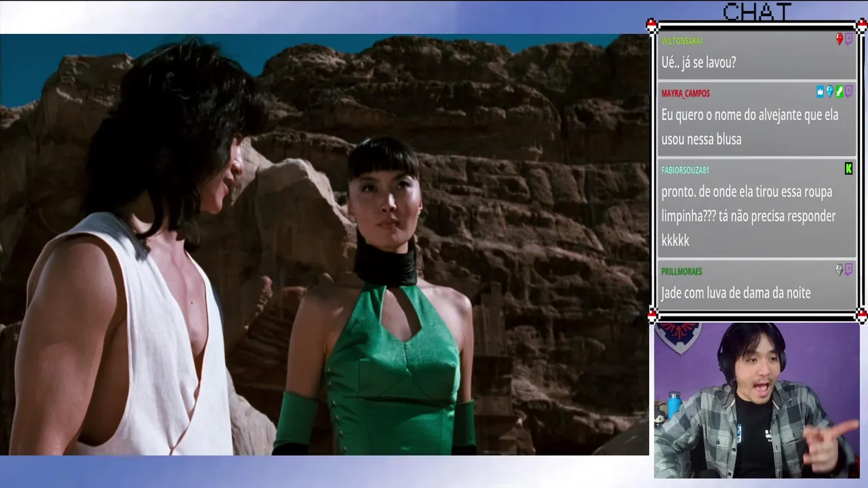
Task: Click the green sword badge on MAYRA_CAMPOS's message
Action: tap(839, 91)
